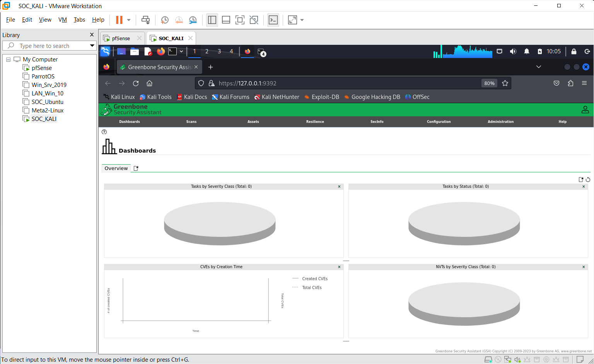
Task: Open Firefox extensions puzzle icon
Action: pyautogui.click(x=570, y=83)
